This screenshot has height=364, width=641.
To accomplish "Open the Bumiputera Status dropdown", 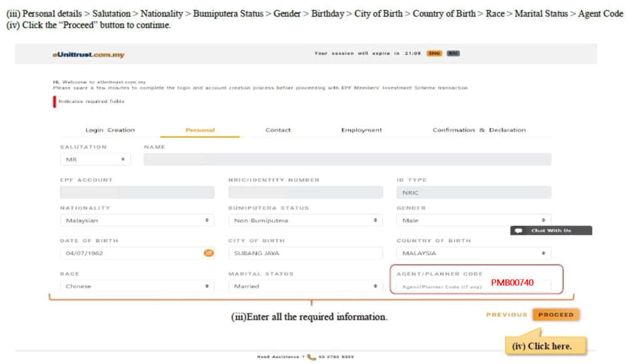I will click(305, 221).
